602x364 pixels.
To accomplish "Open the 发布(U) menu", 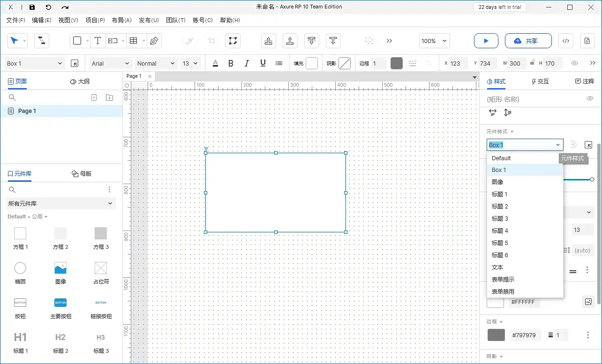I will [x=149, y=20].
